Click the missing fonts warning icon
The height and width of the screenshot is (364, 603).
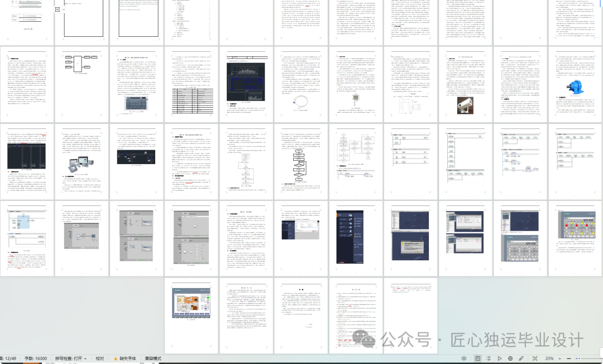coord(116,358)
